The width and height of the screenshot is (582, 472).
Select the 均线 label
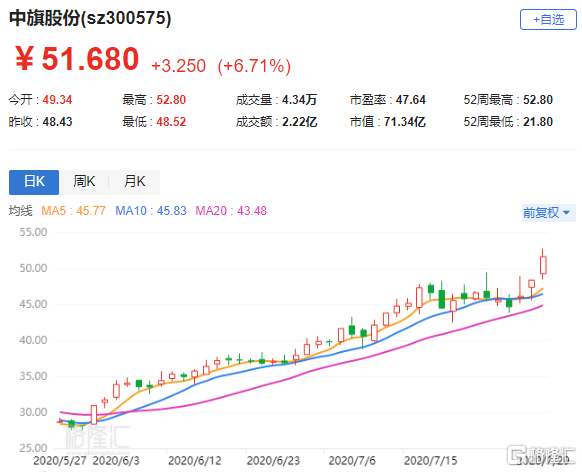[21, 211]
